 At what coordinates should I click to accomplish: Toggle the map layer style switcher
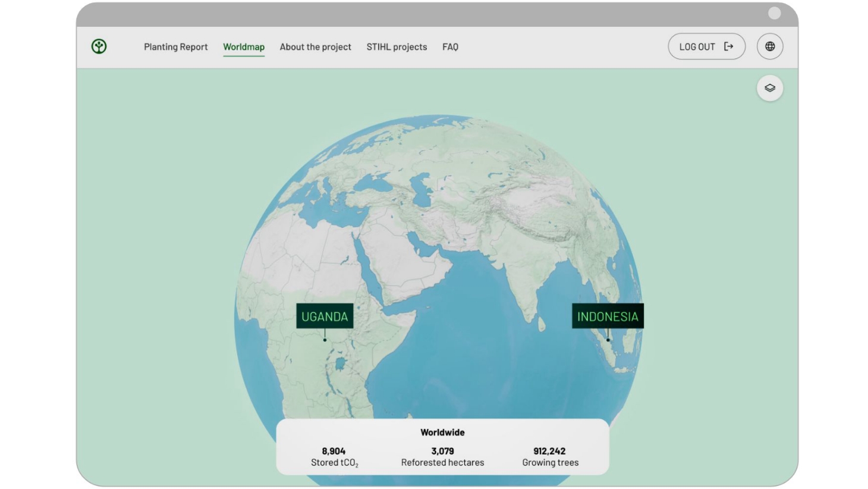pyautogui.click(x=769, y=87)
